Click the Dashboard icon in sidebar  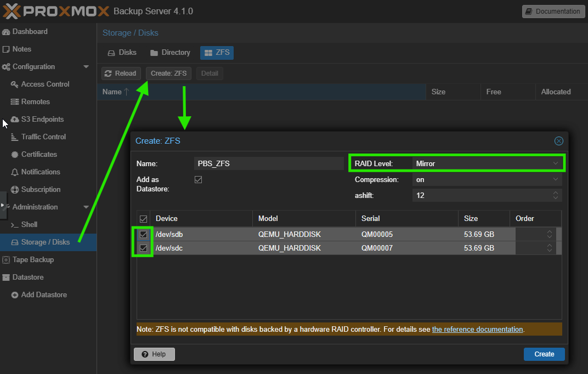click(6, 32)
